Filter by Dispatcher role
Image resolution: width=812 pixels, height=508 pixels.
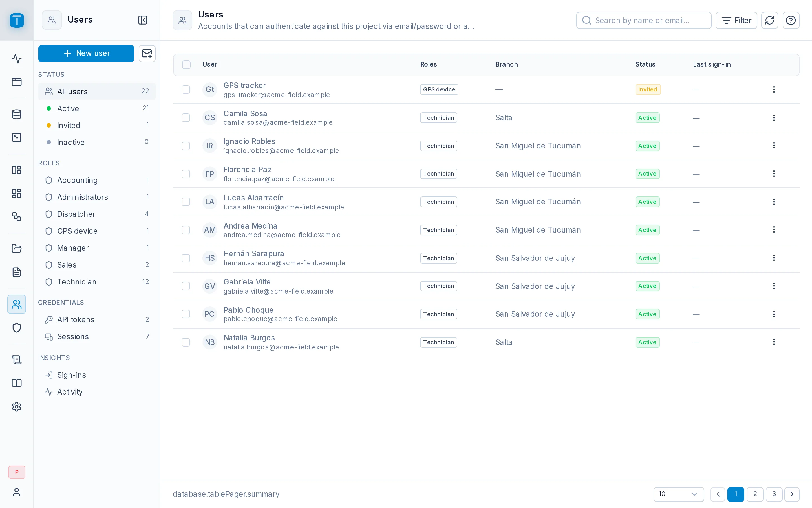pyautogui.click(x=97, y=214)
